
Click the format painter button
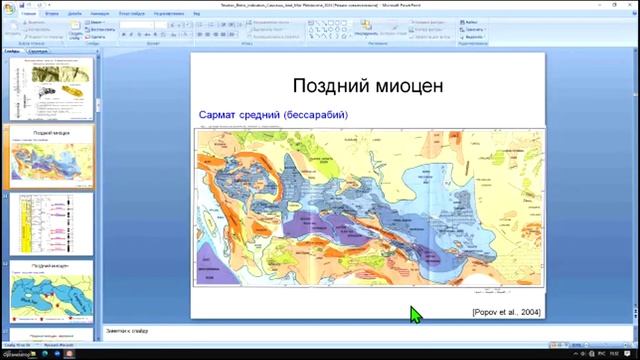point(43,37)
